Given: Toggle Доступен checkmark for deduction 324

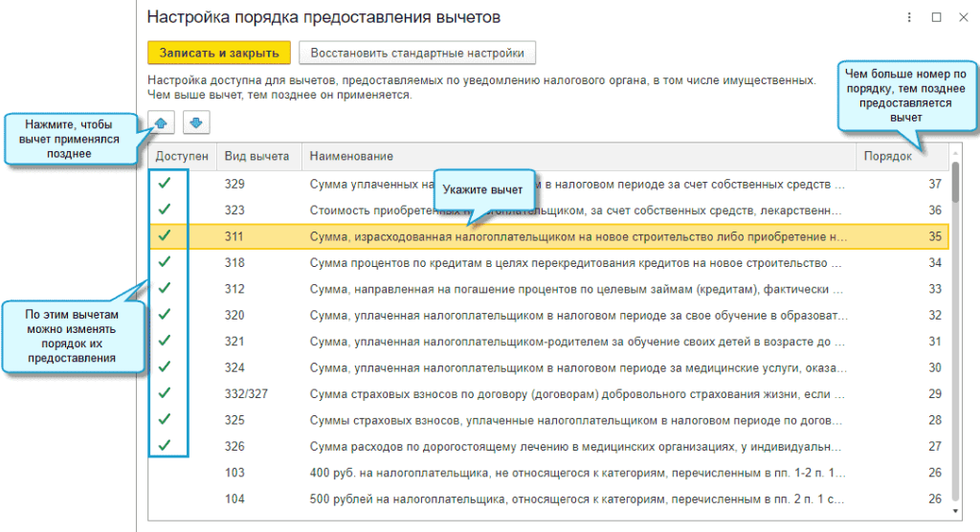Looking at the screenshot, I should click(x=165, y=367).
